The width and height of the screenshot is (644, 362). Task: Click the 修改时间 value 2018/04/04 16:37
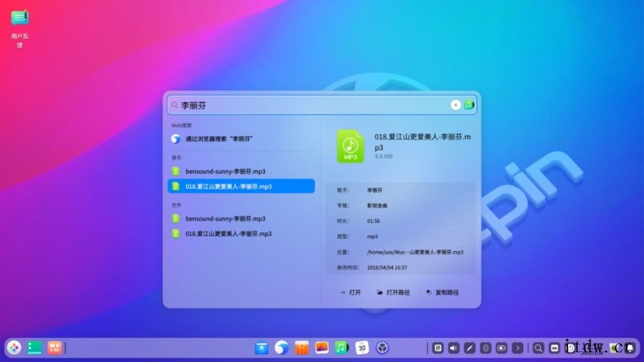click(x=387, y=267)
